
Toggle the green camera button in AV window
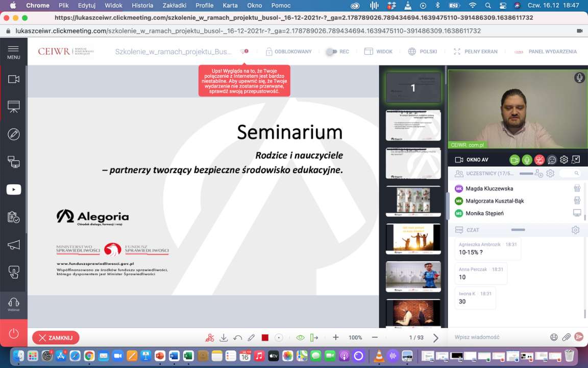[514, 160]
